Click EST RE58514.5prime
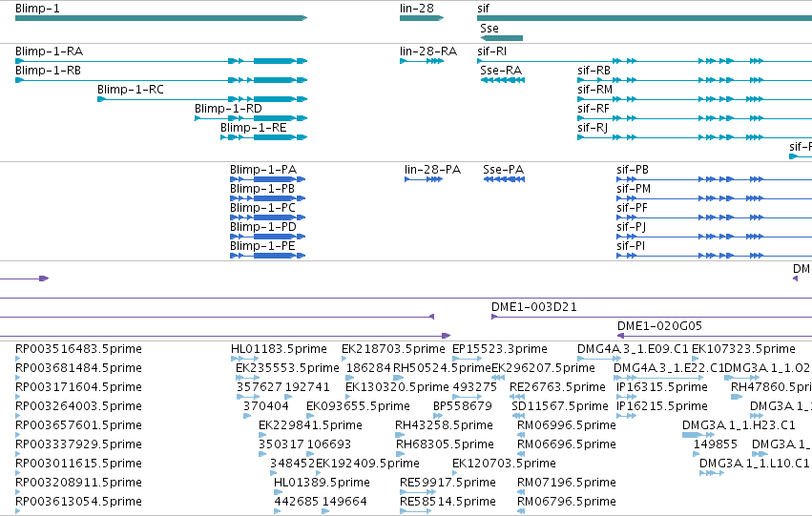 448,502
